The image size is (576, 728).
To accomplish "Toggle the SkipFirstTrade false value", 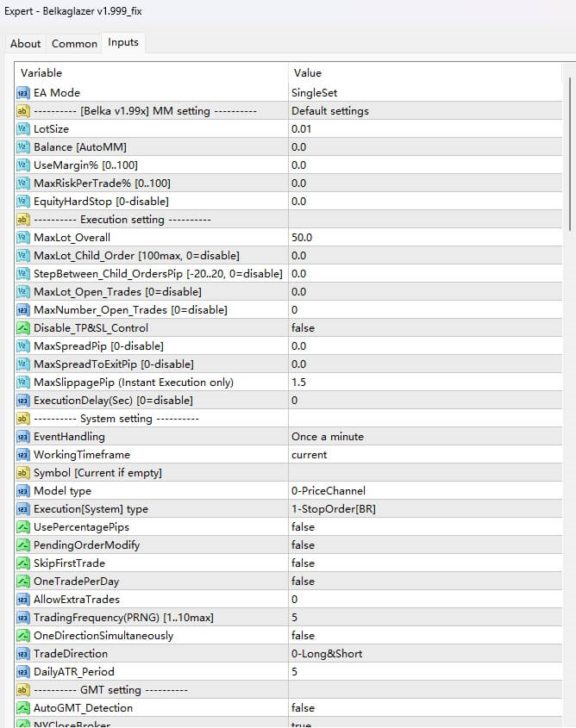I will pos(303,563).
